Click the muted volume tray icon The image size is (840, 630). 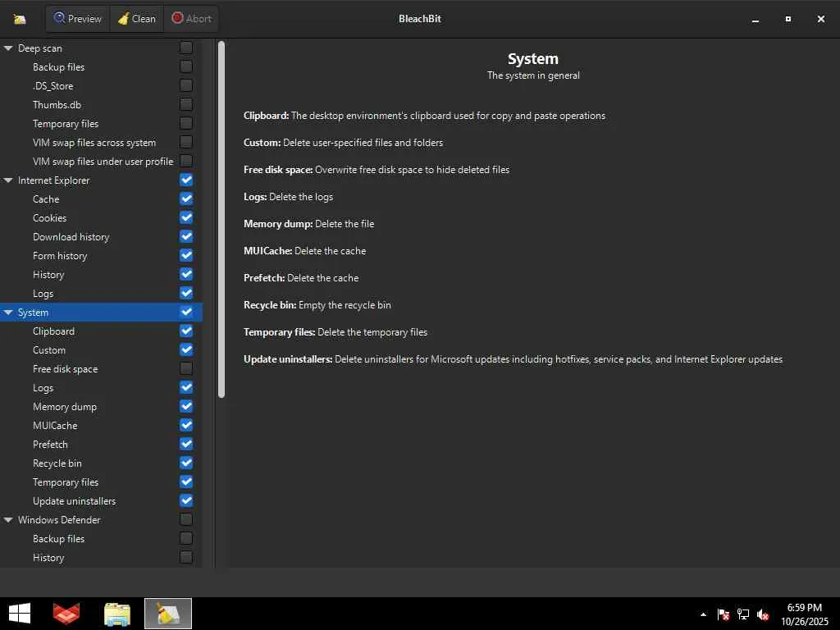click(x=763, y=614)
